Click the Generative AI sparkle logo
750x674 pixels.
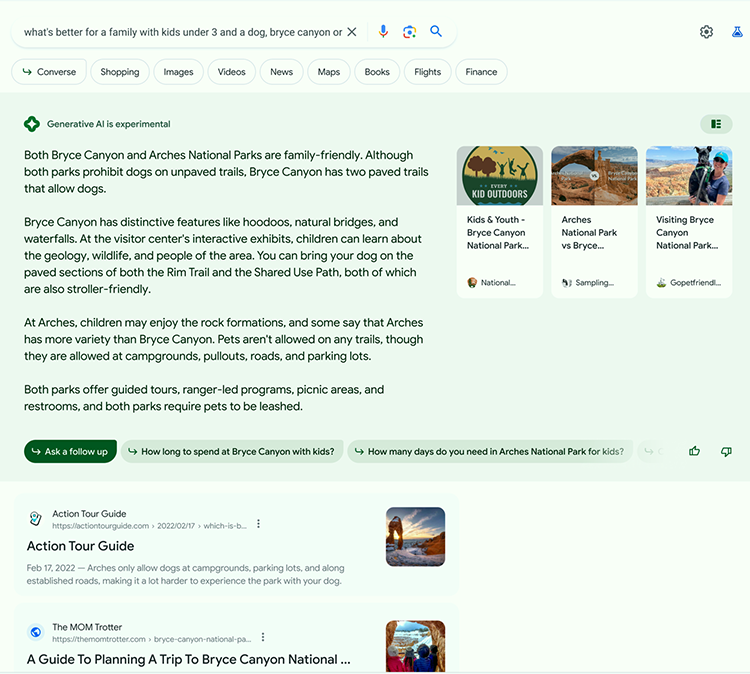click(x=32, y=124)
